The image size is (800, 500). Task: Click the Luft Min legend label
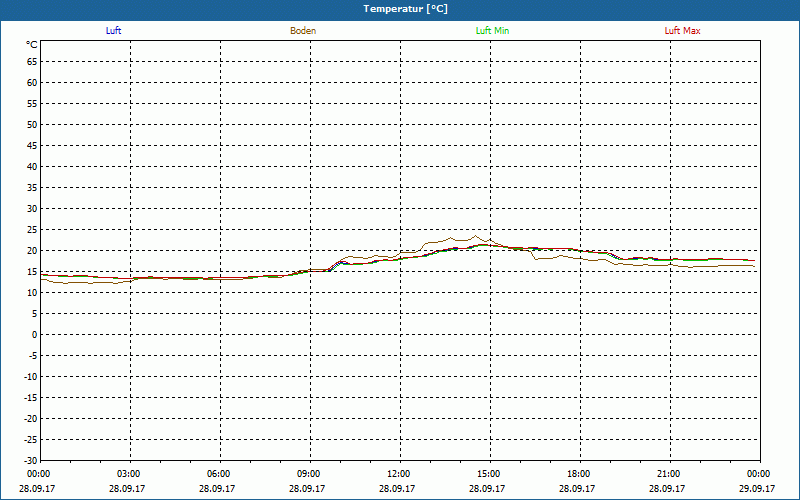492,31
